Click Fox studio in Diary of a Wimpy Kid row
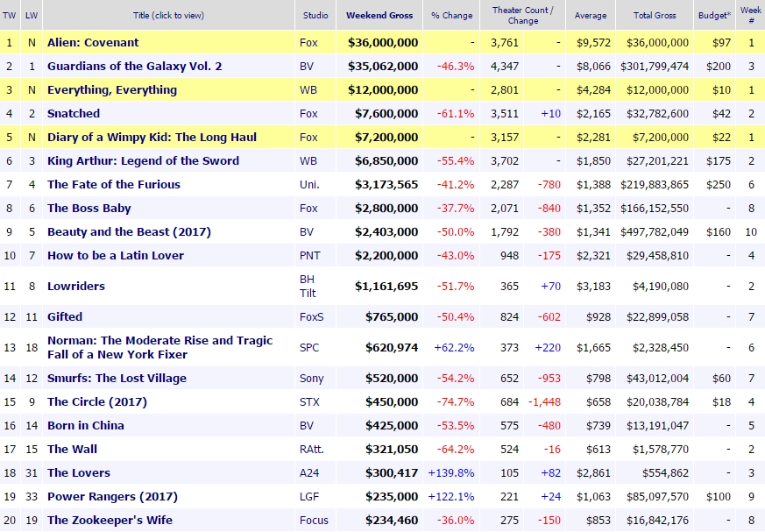Image resolution: width=765 pixels, height=532 pixels. pyautogui.click(x=308, y=137)
